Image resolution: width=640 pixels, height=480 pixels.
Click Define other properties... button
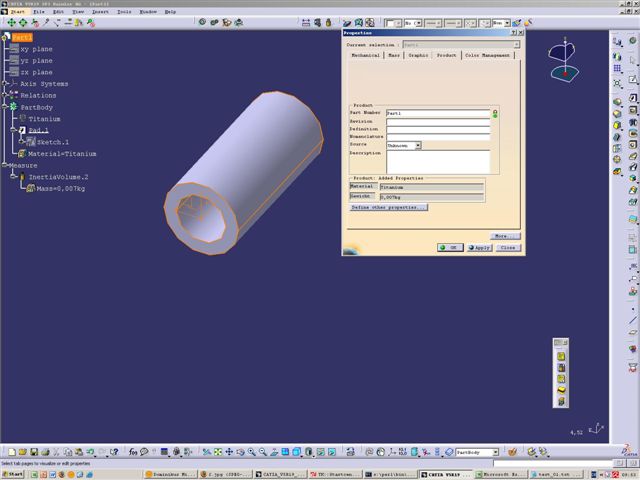(389, 207)
